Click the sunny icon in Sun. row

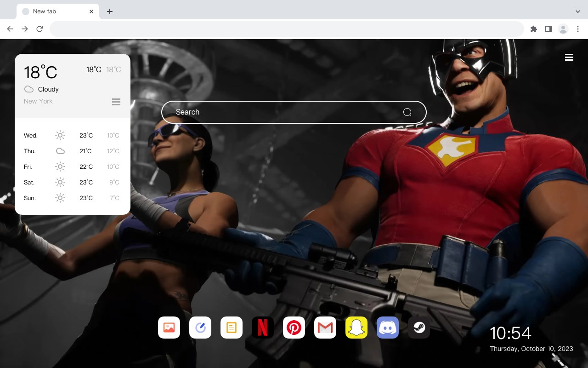tap(60, 198)
